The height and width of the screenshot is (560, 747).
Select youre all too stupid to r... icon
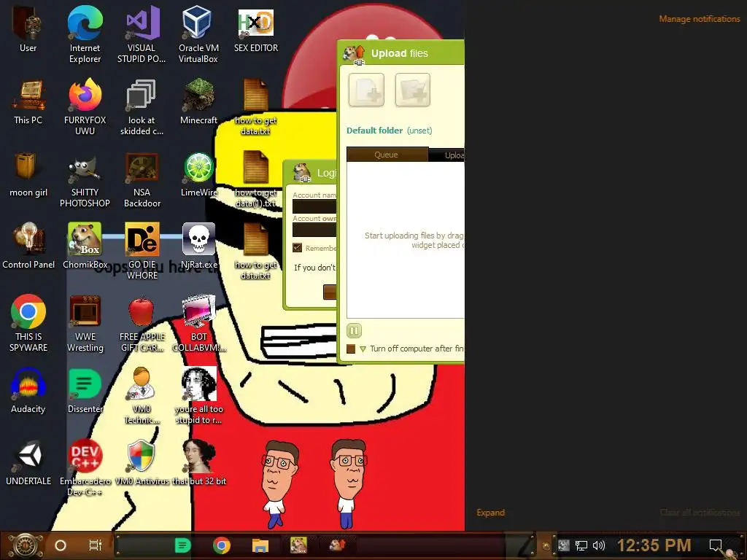[198, 396]
